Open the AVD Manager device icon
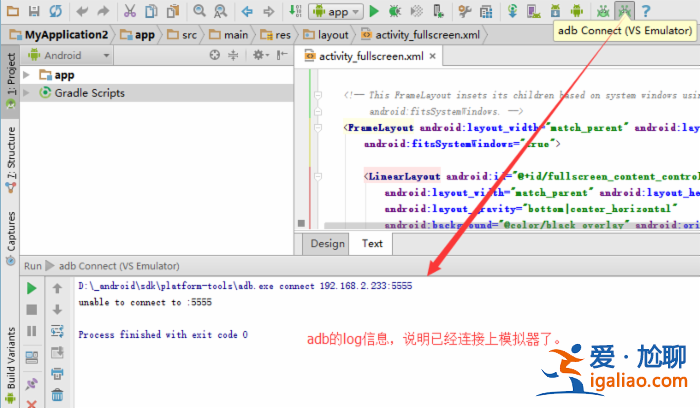This screenshot has width=700, height=408. [x=533, y=11]
